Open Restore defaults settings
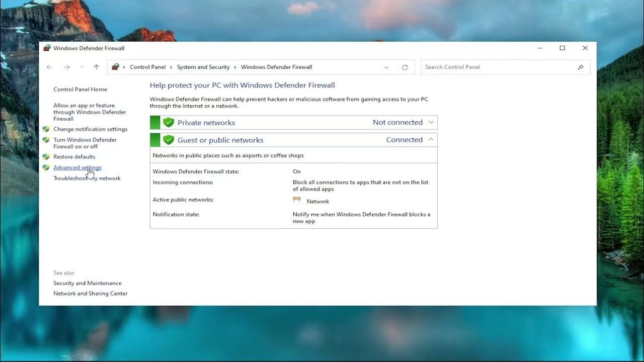This screenshot has width=644, height=362. point(74,156)
